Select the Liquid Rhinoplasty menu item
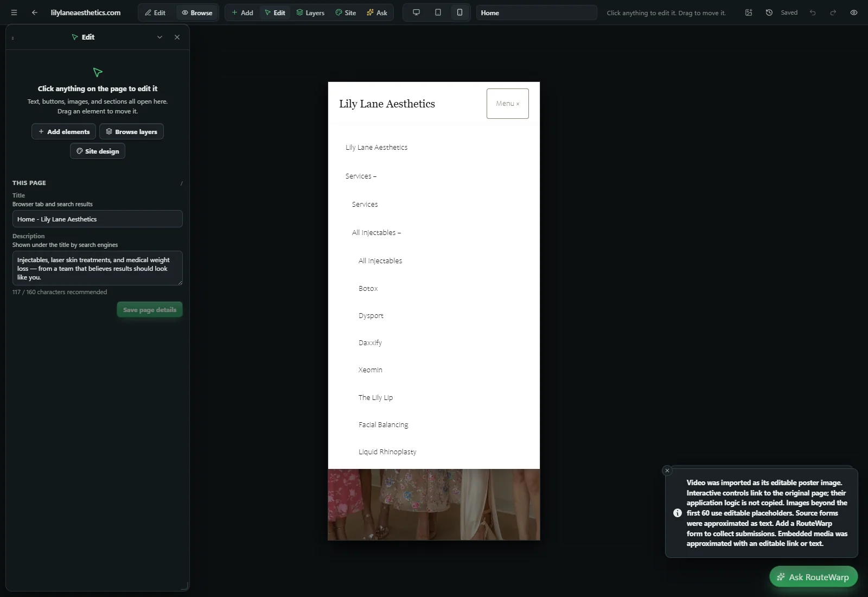This screenshot has height=597, width=868. (387, 452)
